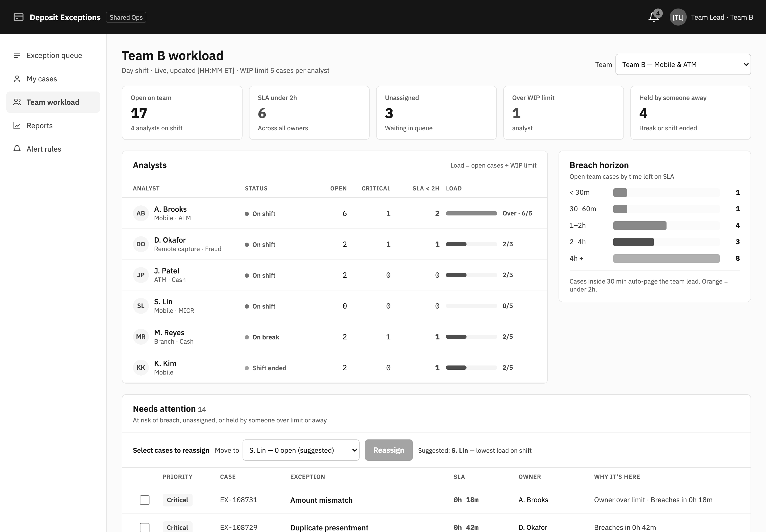This screenshot has width=766, height=532.
Task: Click the Team workload people icon
Action: tap(17, 102)
